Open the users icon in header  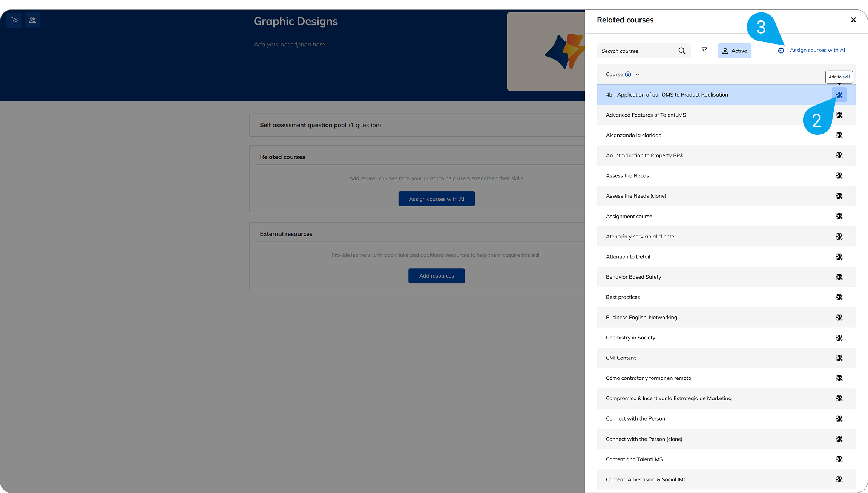(x=32, y=20)
